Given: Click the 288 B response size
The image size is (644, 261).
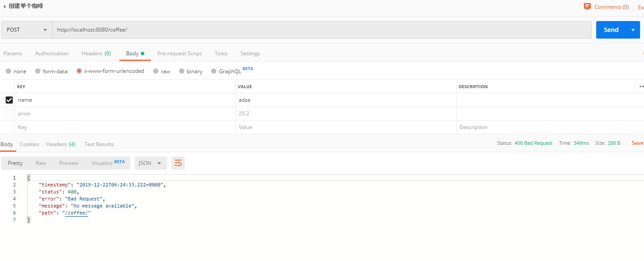Looking at the screenshot, I should (614, 143).
